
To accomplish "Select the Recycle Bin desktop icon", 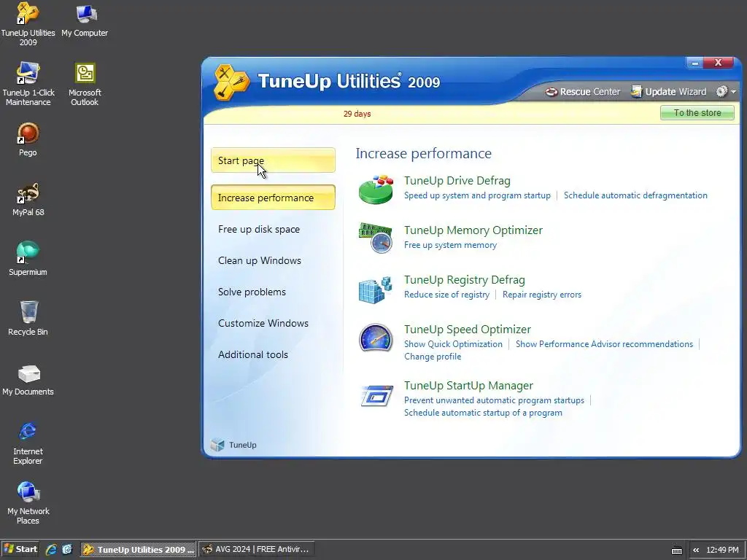I will [28, 318].
